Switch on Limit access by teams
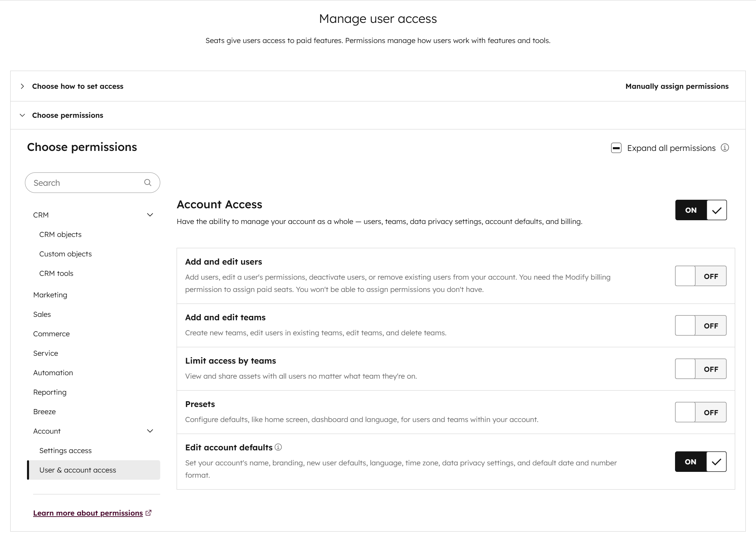 click(700, 369)
